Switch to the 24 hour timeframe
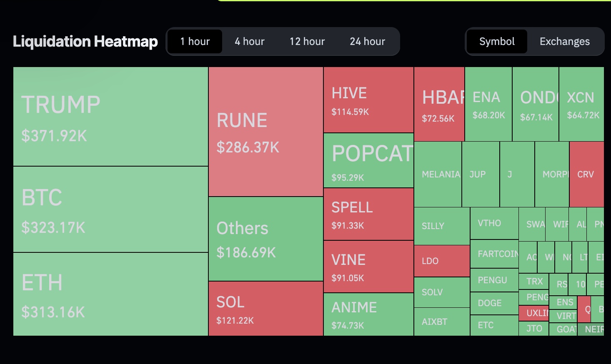611x364 pixels. [x=367, y=41]
